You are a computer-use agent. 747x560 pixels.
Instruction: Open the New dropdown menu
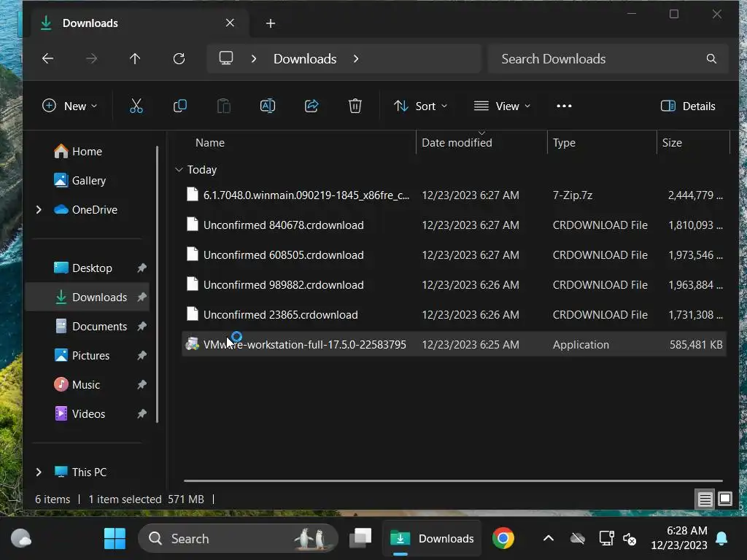tap(69, 106)
